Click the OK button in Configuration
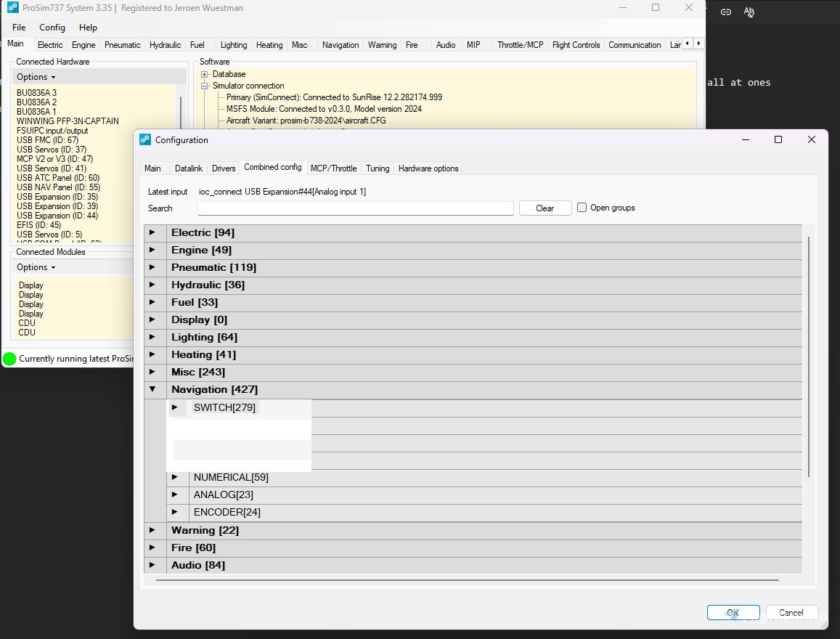This screenshot has height=639, width=840. (733, 612)
